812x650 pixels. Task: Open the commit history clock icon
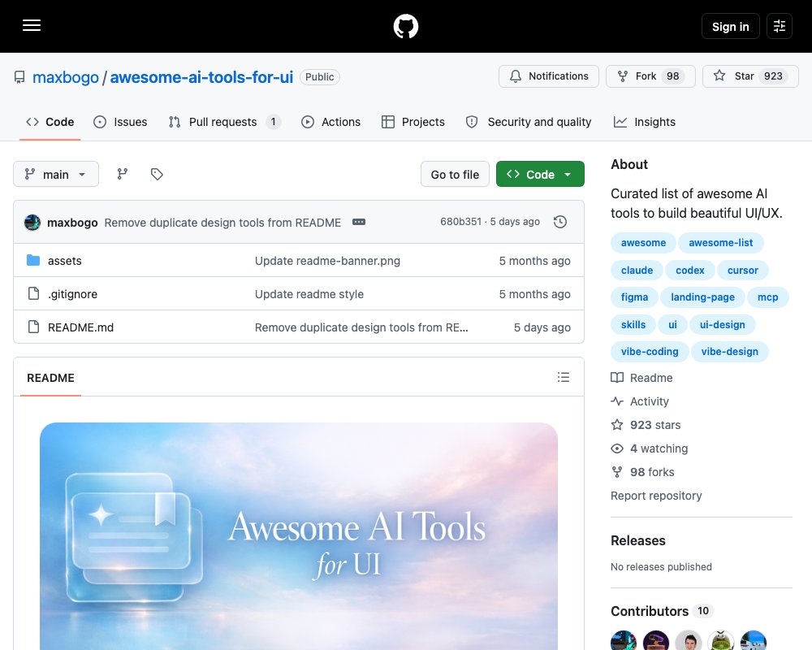559,222
